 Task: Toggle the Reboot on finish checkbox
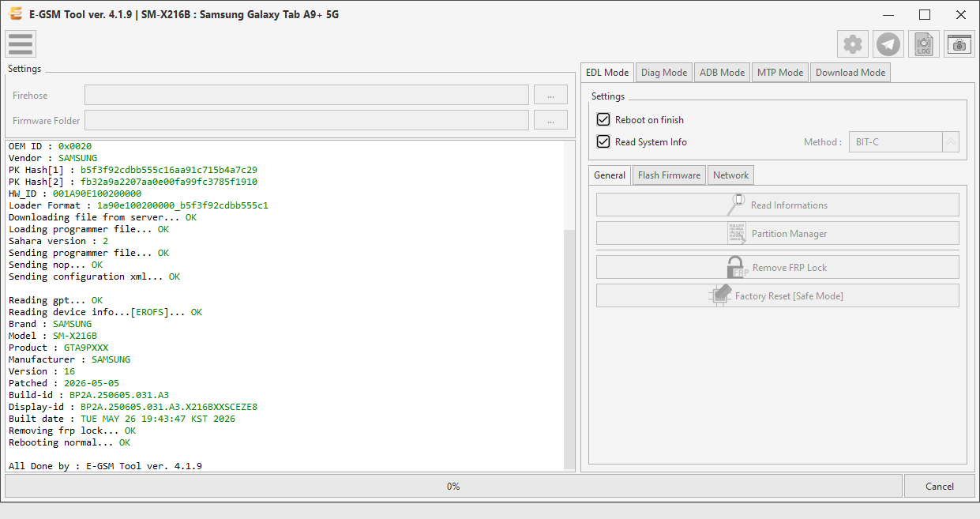(603, 120)
